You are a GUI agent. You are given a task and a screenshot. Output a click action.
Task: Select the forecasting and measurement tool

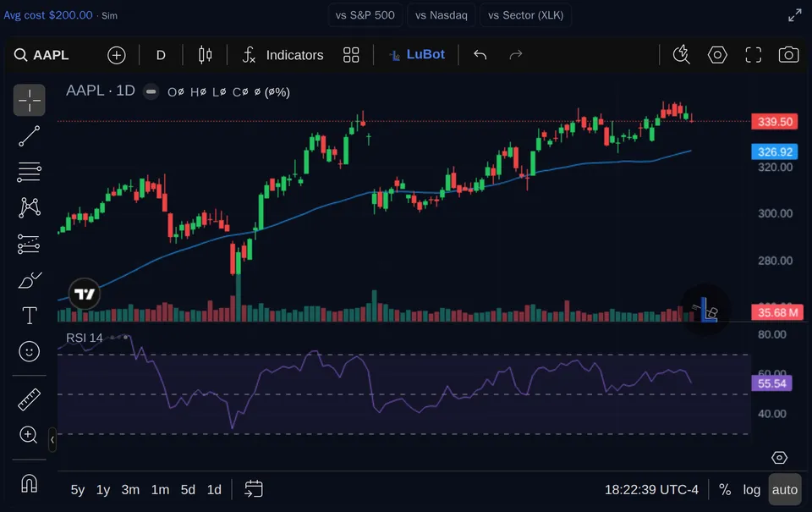point(29,244)
